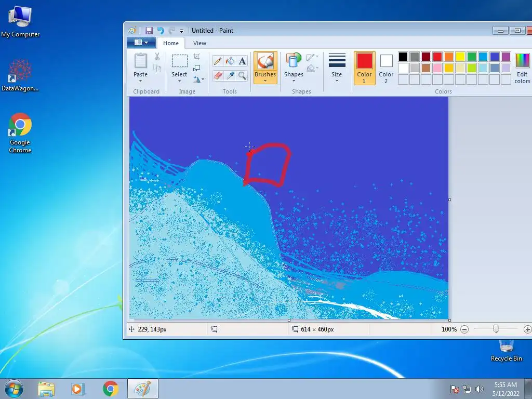Click the canvas bottom-right resize handle

click(x=449, y=320)
